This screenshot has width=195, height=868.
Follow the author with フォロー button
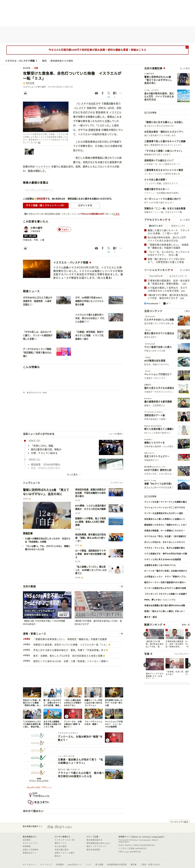click(64, 229)
